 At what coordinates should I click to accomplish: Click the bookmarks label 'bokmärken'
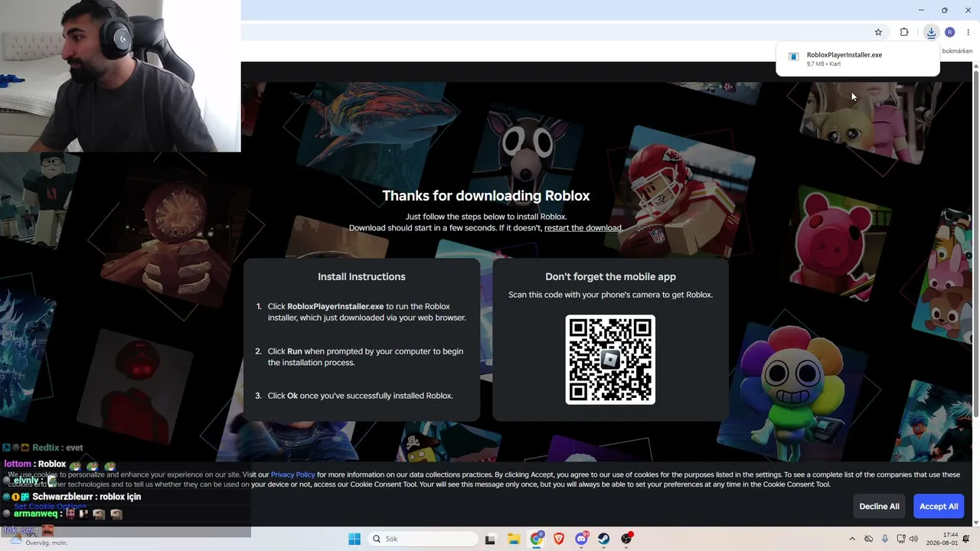coord(957,51)
